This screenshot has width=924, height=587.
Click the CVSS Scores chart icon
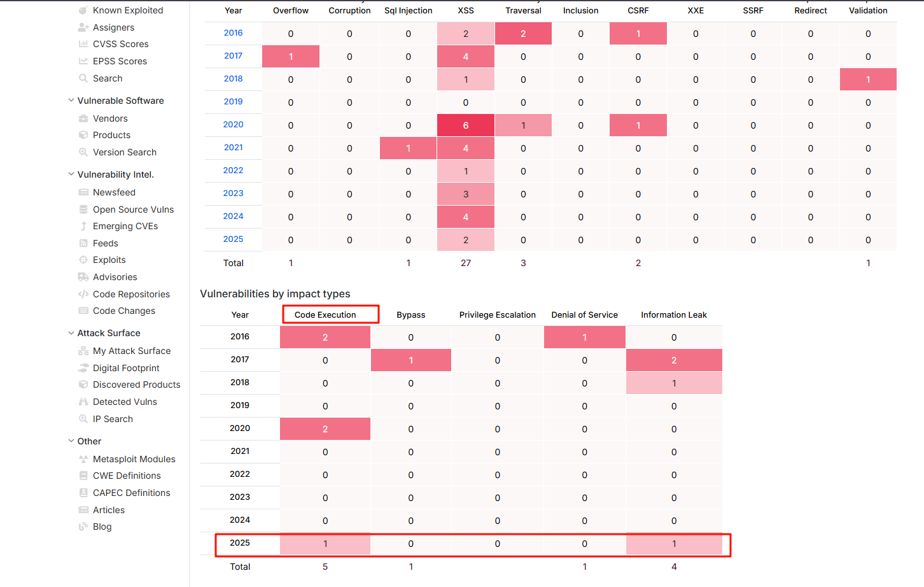(x=83, y=44)
